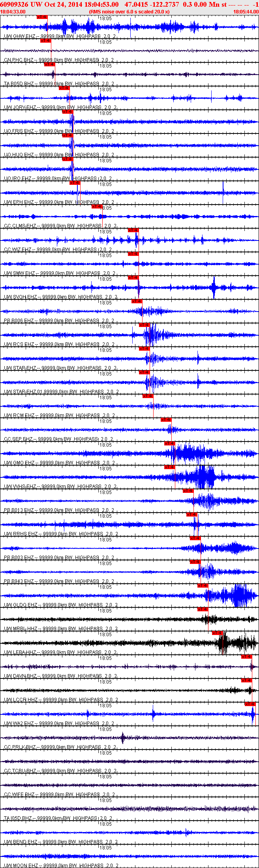Select the end time 18:05:44.00 label
Viewport: 259px width, 868px height.
click(246, 12)
